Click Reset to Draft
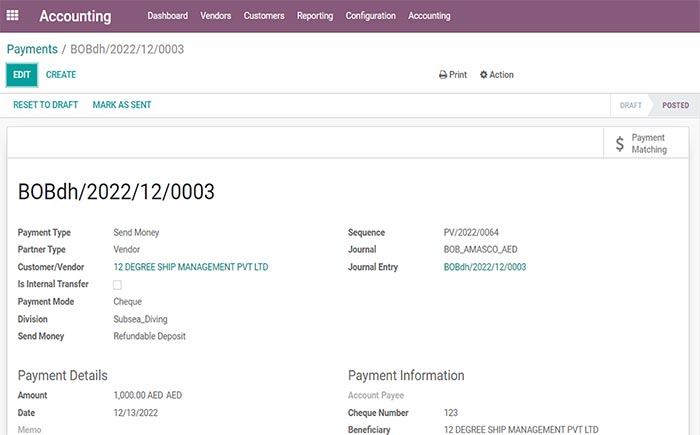The width and height of the screenshot is (700, 435). coord(45,104)
